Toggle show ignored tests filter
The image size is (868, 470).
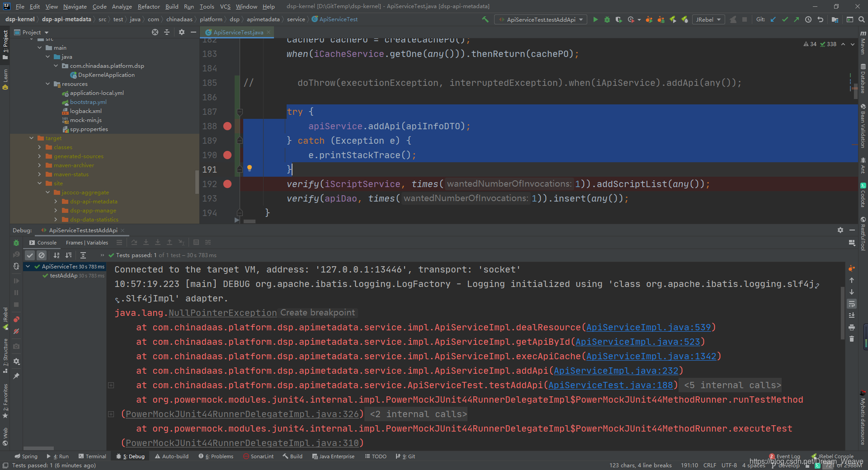click(x=42, y=255)
